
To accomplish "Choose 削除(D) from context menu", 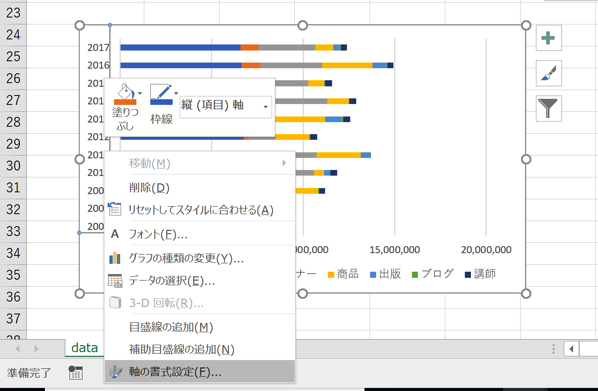I will coord(200,188).
